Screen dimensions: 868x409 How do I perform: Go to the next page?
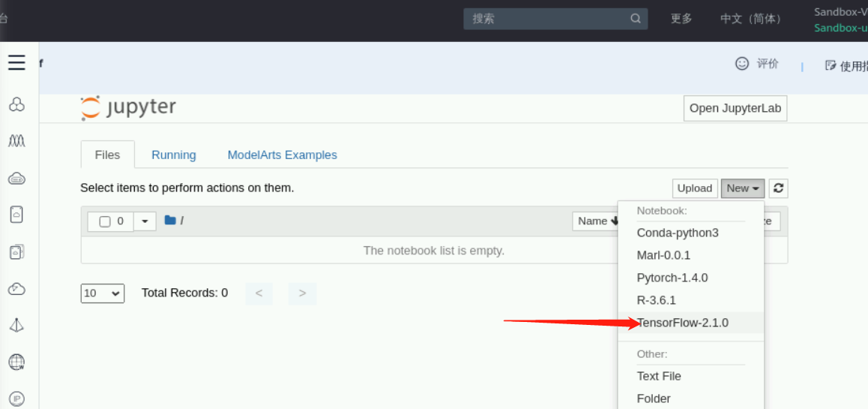(302, 293)
